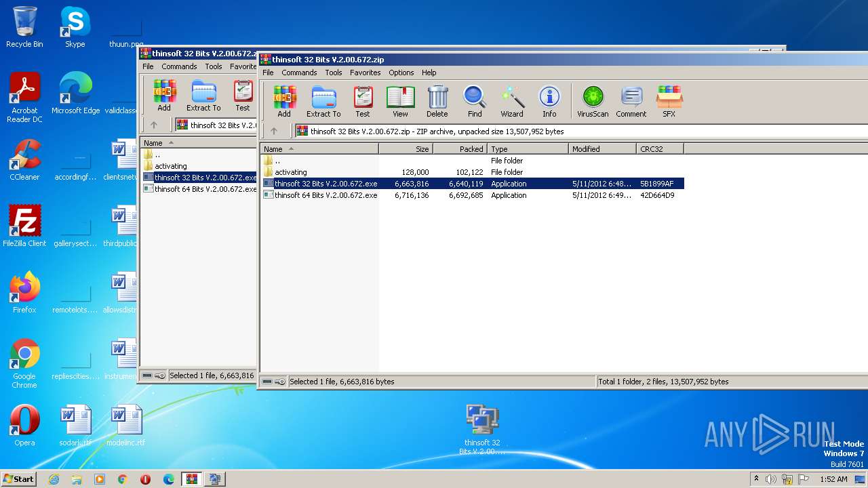Click the WinRAR taskbar button

[192, 479]
